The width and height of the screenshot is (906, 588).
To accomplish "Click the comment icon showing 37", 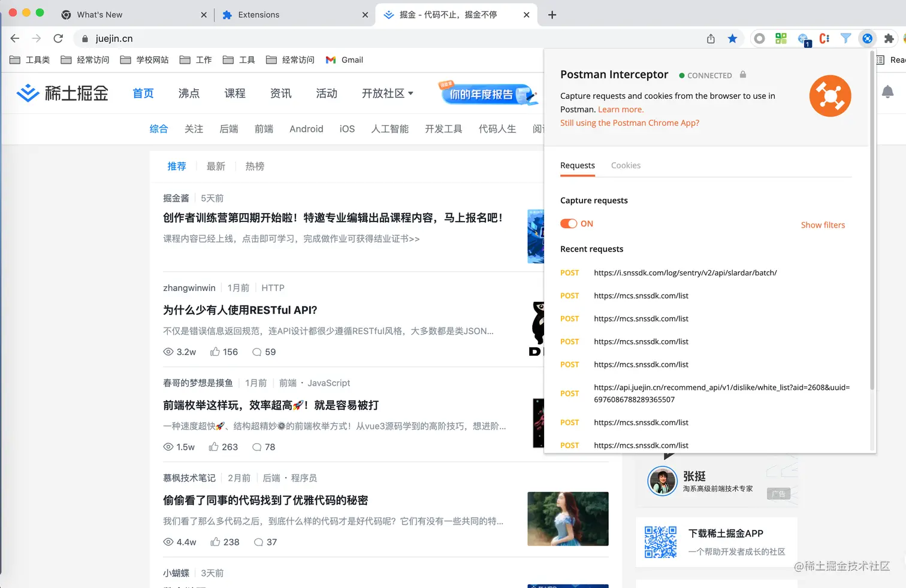I will coord(258,542).
